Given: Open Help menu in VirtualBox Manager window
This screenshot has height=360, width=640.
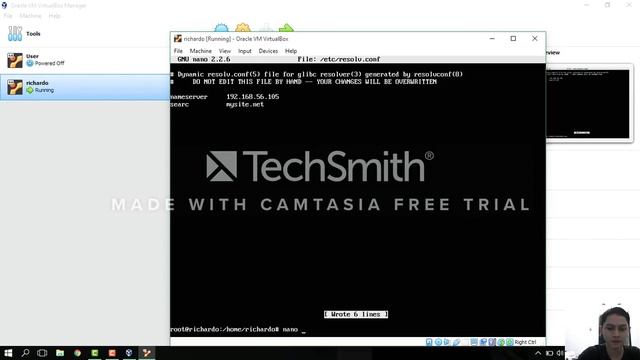Looking at the screenshot, I should [x=54, y=16].
